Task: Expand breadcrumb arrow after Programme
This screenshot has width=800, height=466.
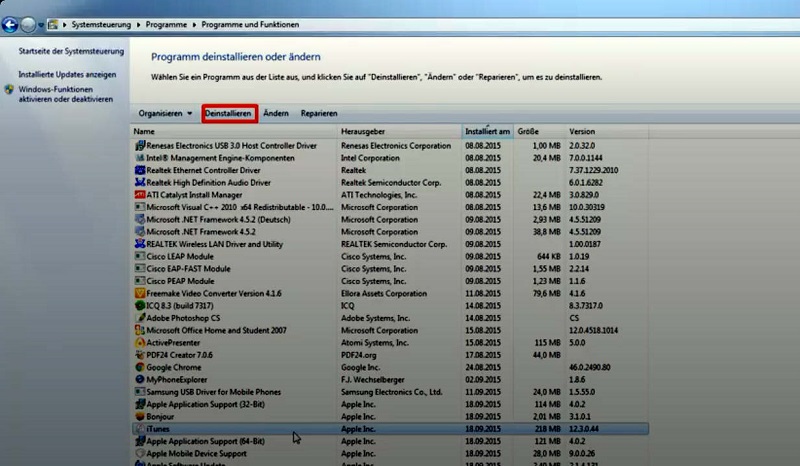Action: [194, 24]
